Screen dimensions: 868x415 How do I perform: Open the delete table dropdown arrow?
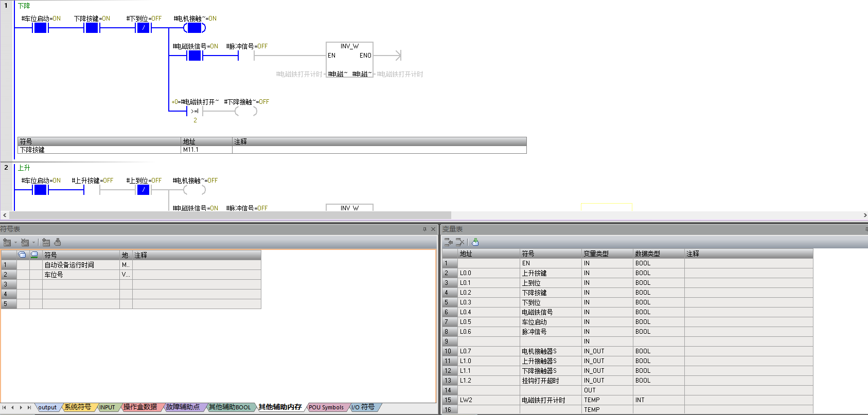click(34, 243)
